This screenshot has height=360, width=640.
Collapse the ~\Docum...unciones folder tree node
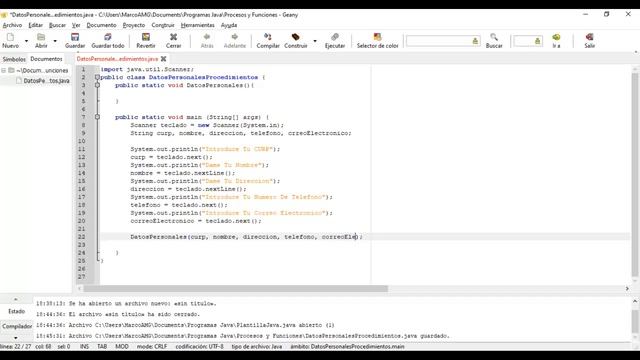pos(4,71)
